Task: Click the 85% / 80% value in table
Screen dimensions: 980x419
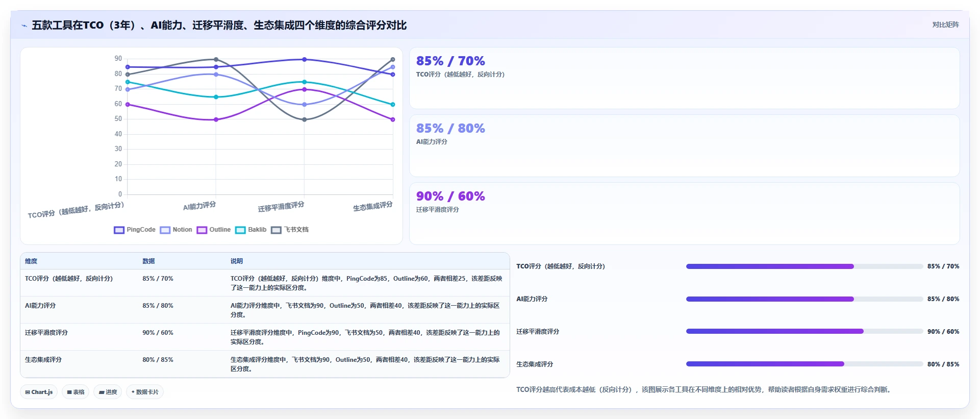Action: 158,306
